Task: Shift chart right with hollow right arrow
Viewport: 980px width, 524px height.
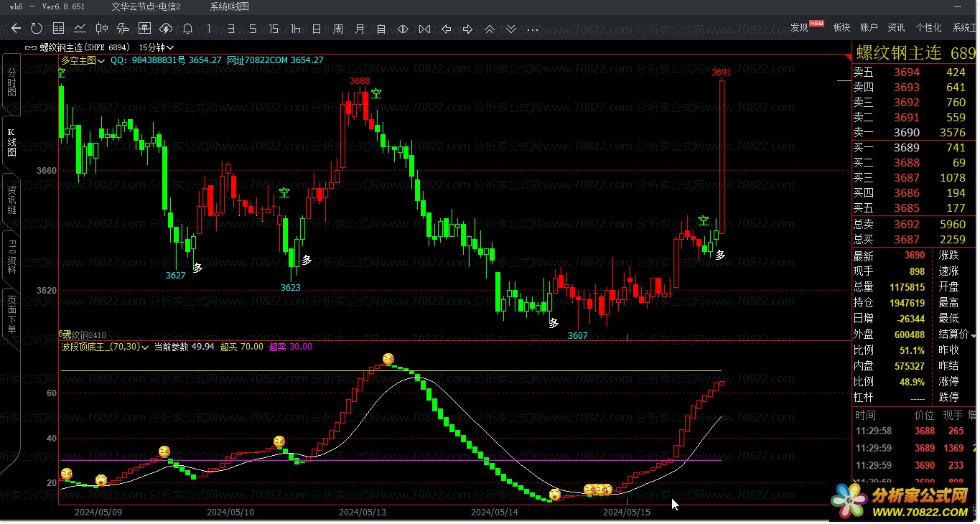Action: [467, 29]
